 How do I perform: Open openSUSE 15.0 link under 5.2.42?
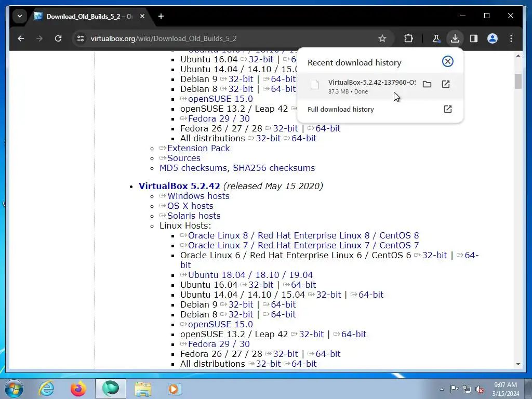220,324
